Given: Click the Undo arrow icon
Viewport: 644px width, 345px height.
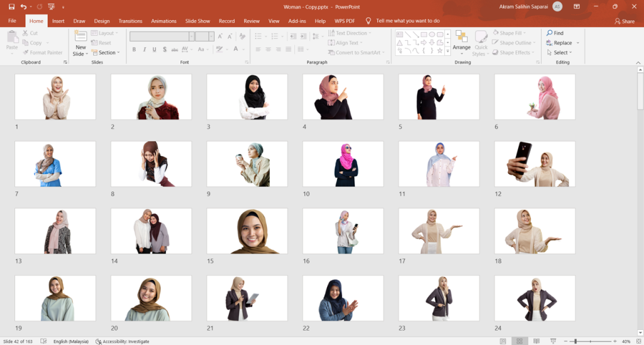Looking at the screenshot, I should click(23, 6).
